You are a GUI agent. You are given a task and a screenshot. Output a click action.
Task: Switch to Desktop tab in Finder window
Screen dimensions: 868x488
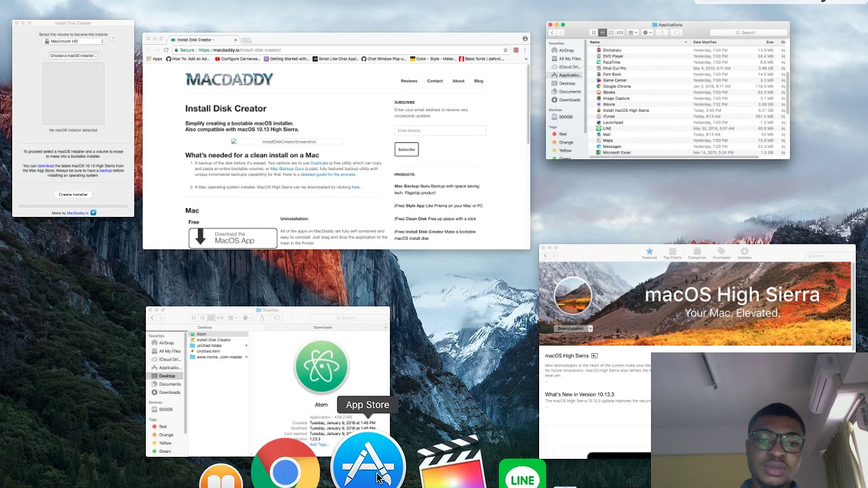(205, 327)
